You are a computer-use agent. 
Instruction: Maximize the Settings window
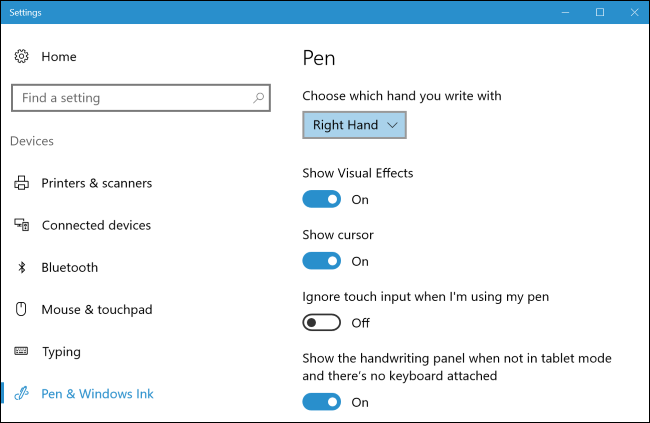(599, 12)
